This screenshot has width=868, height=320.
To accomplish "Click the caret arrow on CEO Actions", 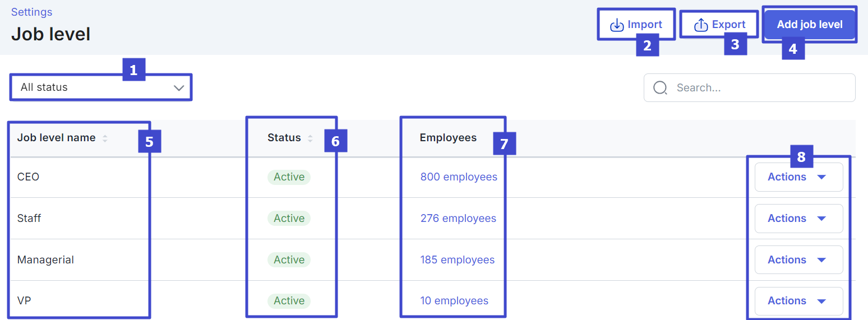I will pos(821,177).
